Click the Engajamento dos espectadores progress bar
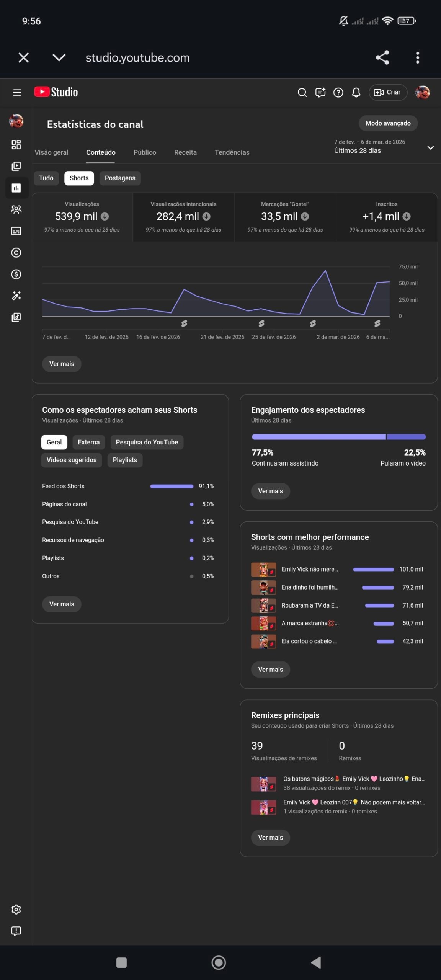 pos(339,437)
